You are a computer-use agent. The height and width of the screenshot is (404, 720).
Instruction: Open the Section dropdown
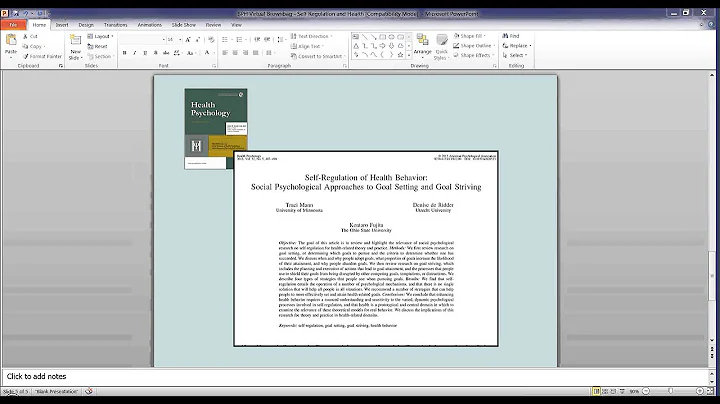(101, 56)
